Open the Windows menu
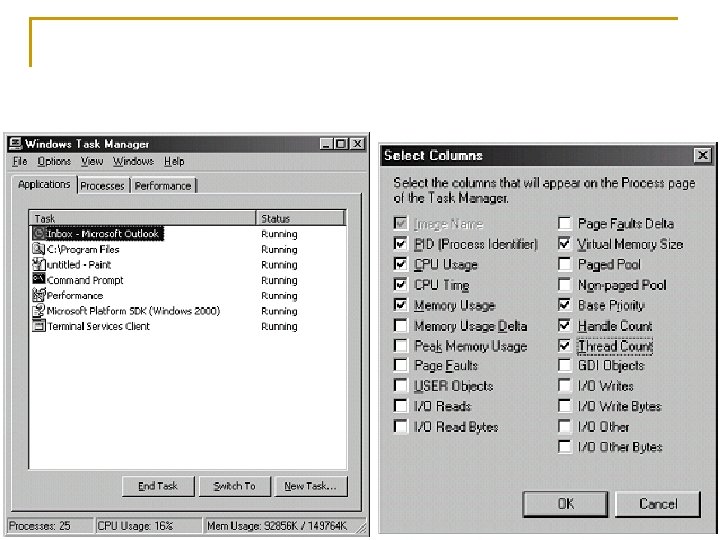The height and width of the screenshot is (540, 720). click(133, 161)
